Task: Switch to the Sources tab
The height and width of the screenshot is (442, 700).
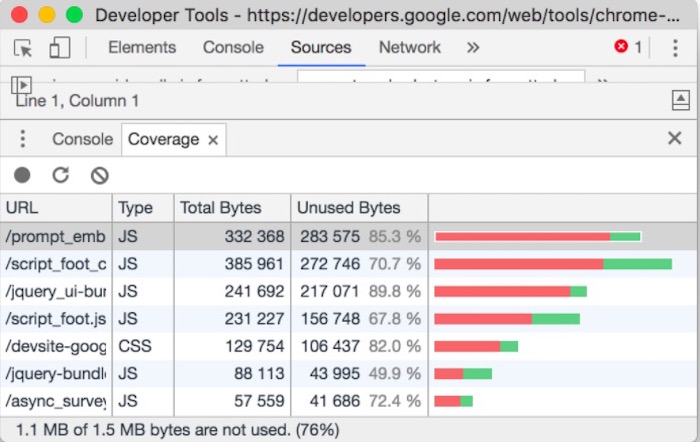Action: pos(321,47)
